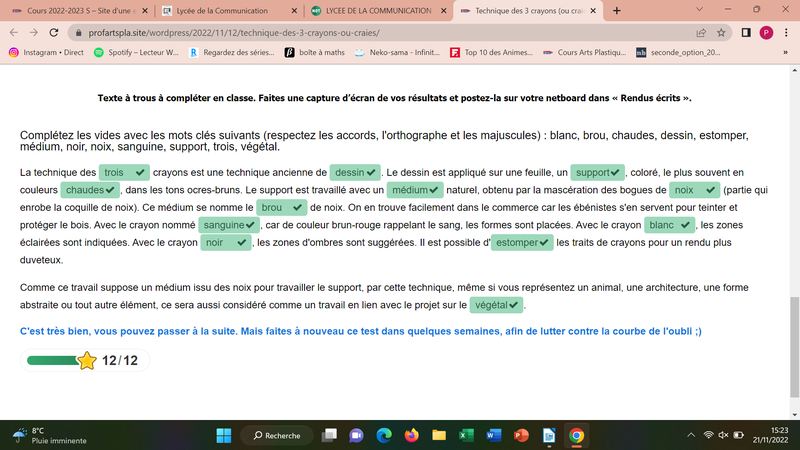Image resolution: width=800 pixels, height=450 pixels.
Task: Bookmark this page with the star icon
Action: coord(719,32)
